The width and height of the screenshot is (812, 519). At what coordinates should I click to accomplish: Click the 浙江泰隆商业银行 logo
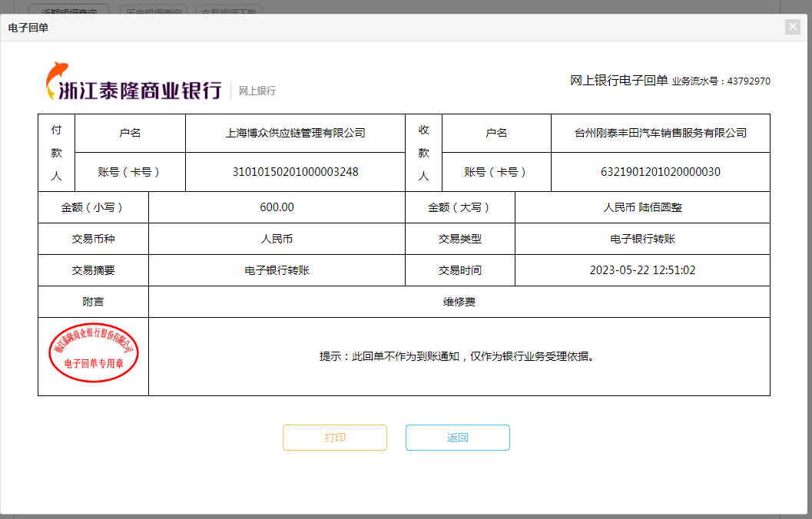pos(134,82)
